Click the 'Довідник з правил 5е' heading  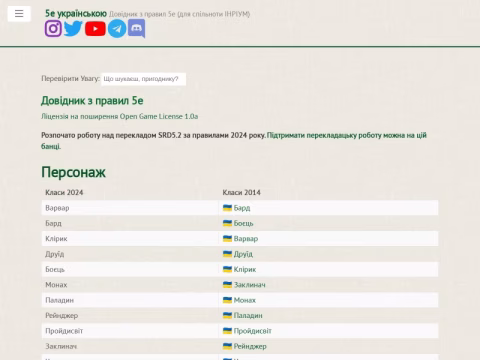tap(92, 101)
